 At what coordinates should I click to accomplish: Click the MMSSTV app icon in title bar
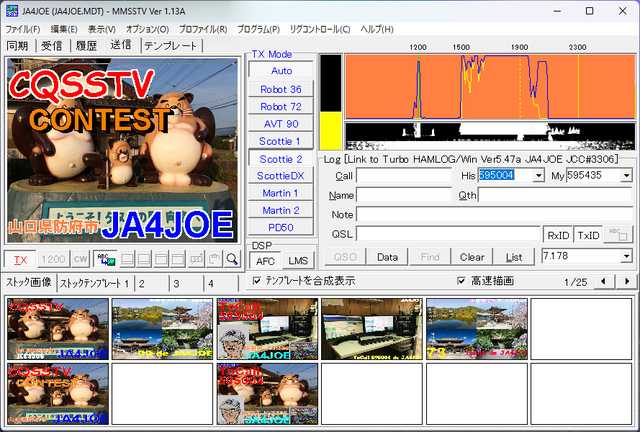pos(12,11)
